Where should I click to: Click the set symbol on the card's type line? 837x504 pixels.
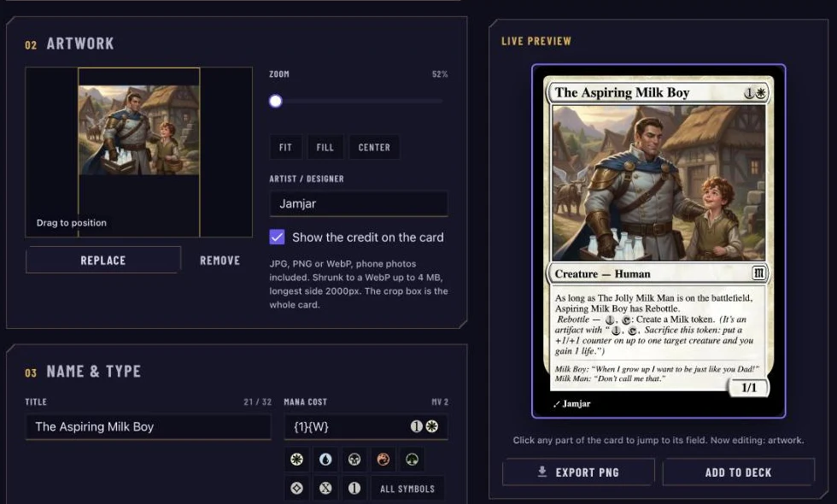tap(758, 273)
